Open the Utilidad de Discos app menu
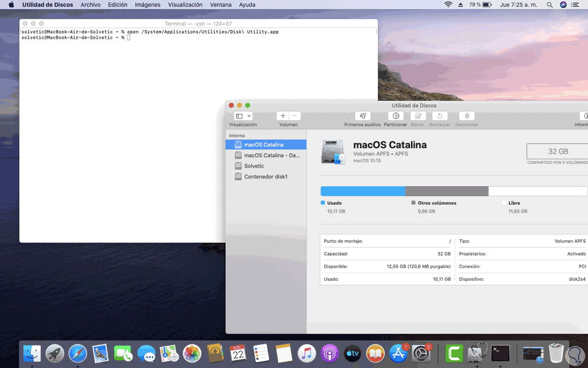 [x=48, y=5]
